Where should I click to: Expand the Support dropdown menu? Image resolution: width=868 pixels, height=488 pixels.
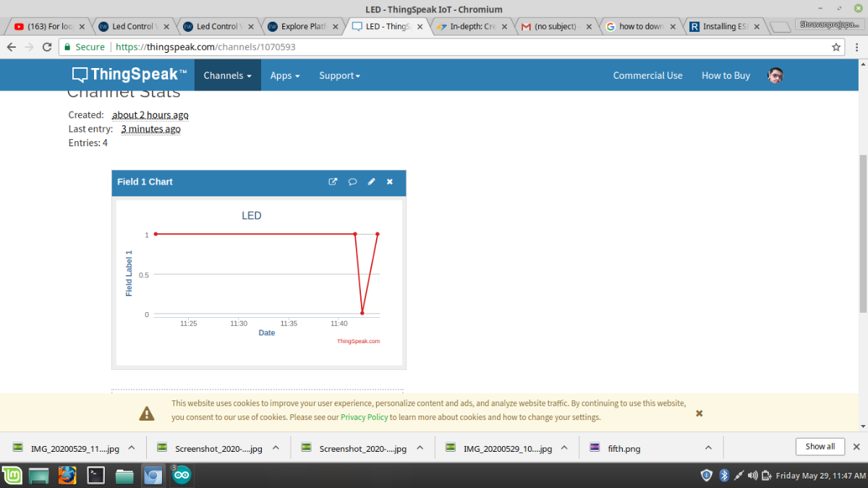(339, 75)
